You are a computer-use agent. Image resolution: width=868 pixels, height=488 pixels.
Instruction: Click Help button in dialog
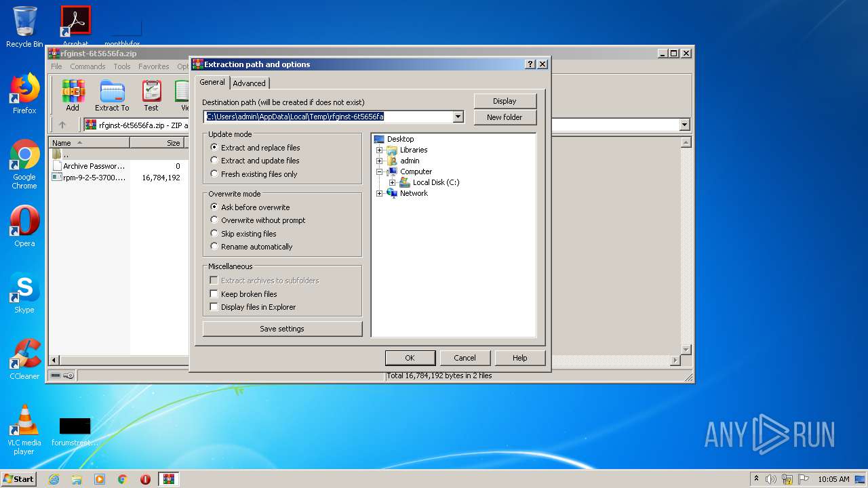click(519, 358)
